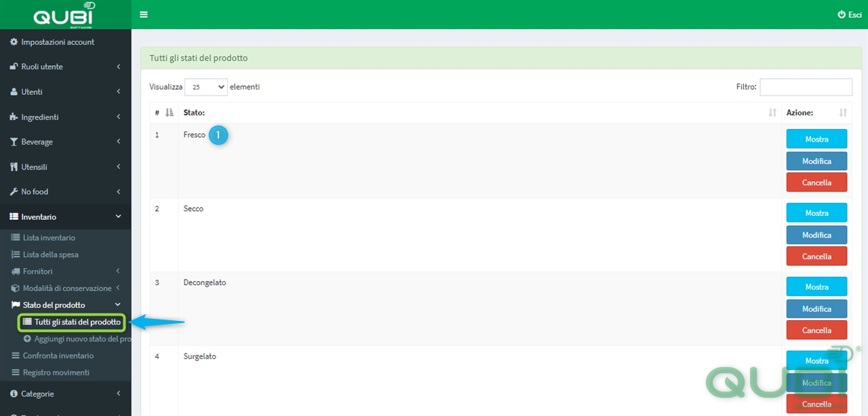Click the blue numbered badge beside Fresco
Image resolution: width=868 pixels, height=416 pixels.
(218, 135)
